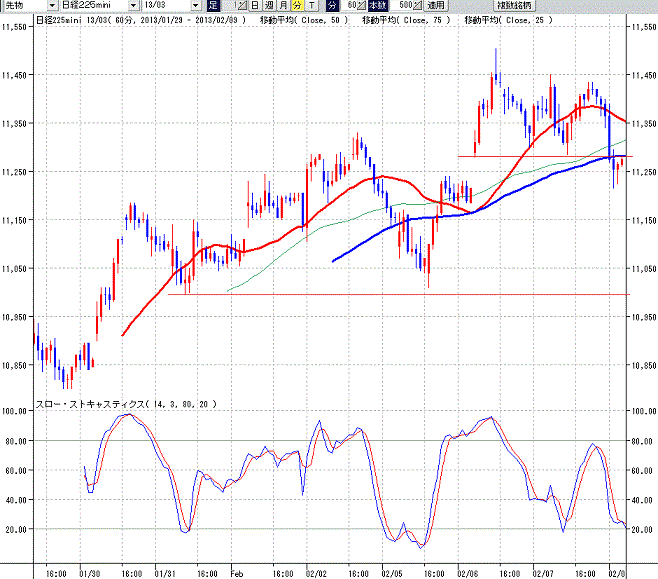The width and height of the screenshot is (658, 579).
Task: Select the 月 monthly bar interval
Action: coord(283,5)
